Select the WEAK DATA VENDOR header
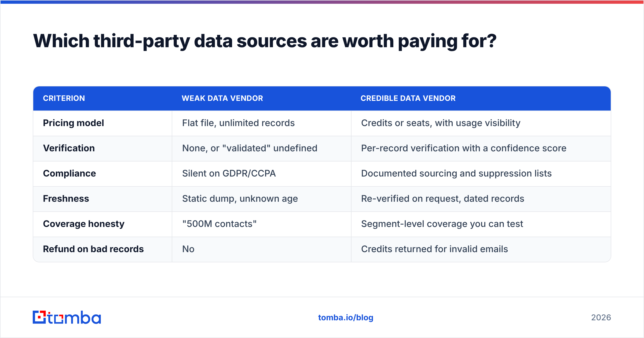The height and width of the screenshot is (338, 644). click(x=222, y=98)
